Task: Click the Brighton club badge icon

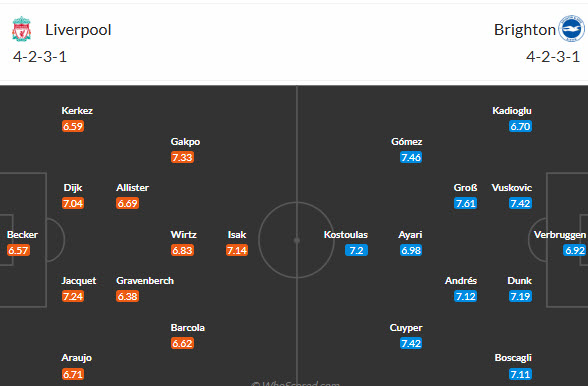Action: tap(571, 29)
